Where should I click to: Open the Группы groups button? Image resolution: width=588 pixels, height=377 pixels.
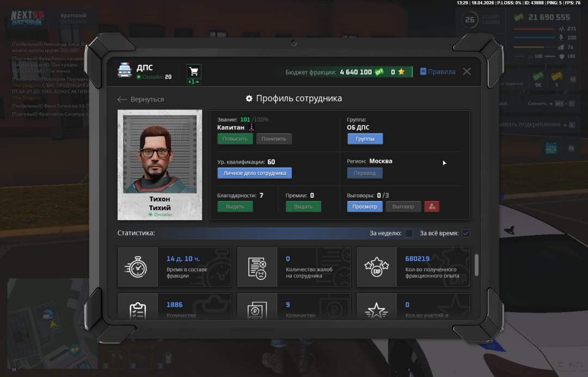point(365,139)
